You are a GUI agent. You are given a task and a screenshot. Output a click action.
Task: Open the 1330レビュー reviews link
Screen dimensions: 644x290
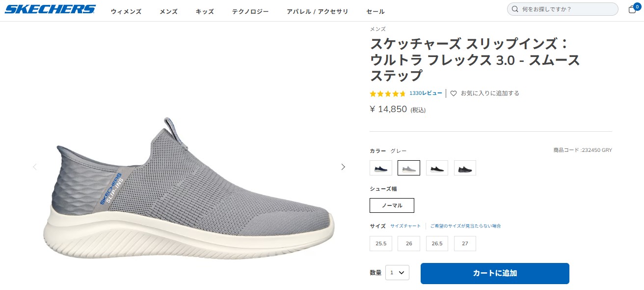425,93
